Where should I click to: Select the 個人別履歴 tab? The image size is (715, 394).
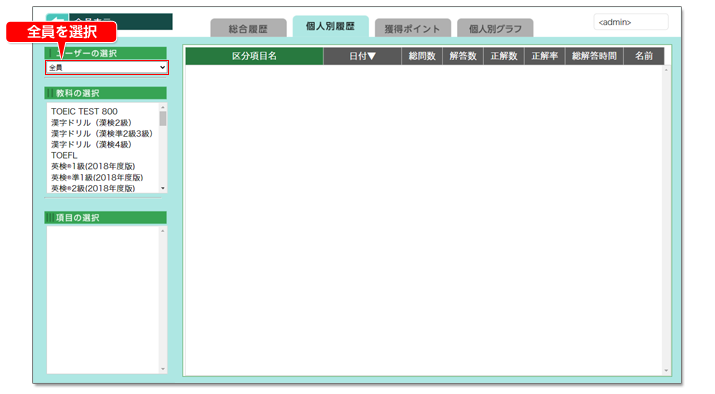[x=330, y=26]
